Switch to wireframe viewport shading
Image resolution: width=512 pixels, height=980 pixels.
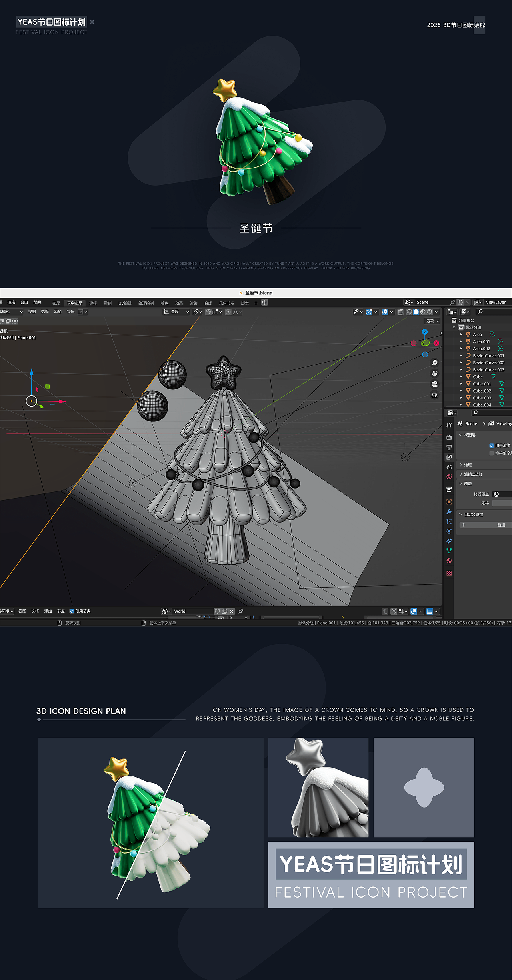tap(409, 312)
